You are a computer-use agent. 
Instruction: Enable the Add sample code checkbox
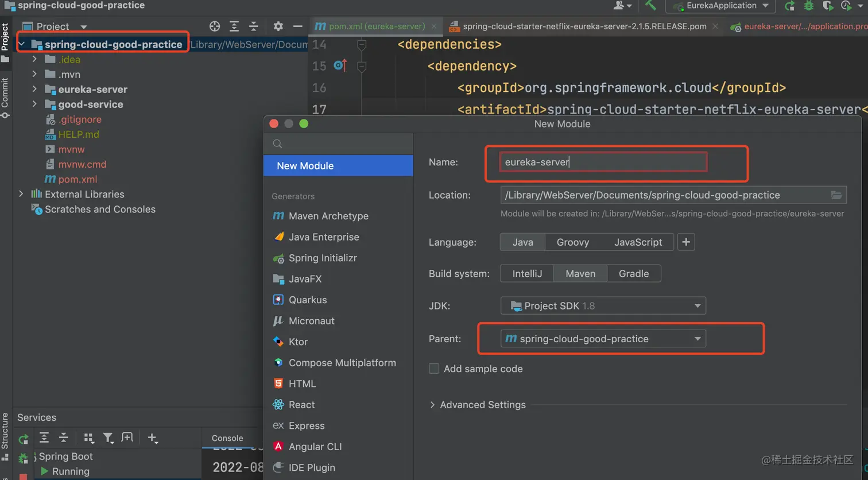434,369
